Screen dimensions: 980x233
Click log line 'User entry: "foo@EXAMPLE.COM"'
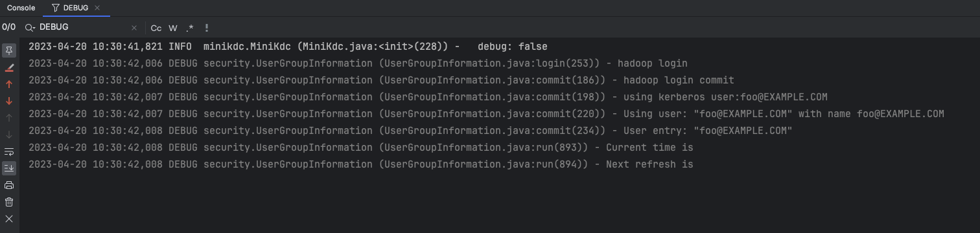click(x=410, y=131)
